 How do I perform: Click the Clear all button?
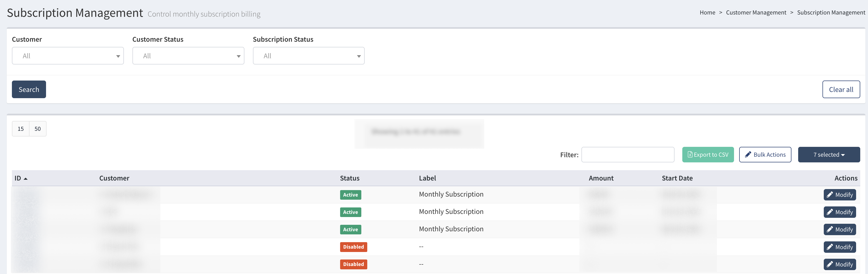[841, 89]
